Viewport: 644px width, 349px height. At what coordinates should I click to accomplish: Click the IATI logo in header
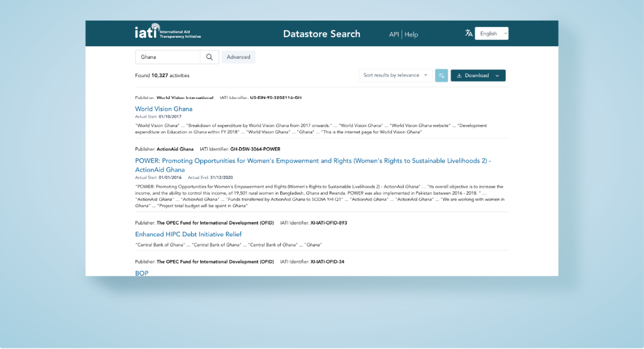click(x=168, y=31)
